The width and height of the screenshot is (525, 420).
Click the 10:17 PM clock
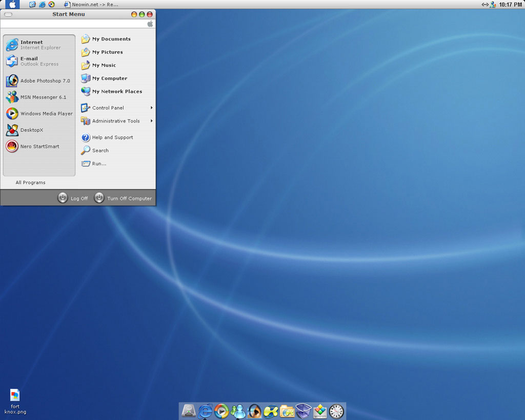pos(510,5)
